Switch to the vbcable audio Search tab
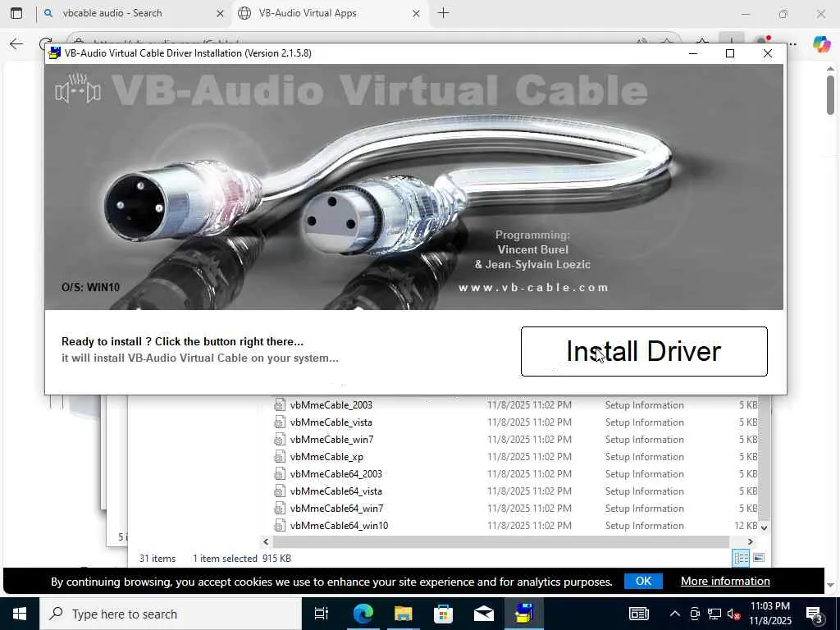This screenshot has width=840, height=630. coord(133,13)
